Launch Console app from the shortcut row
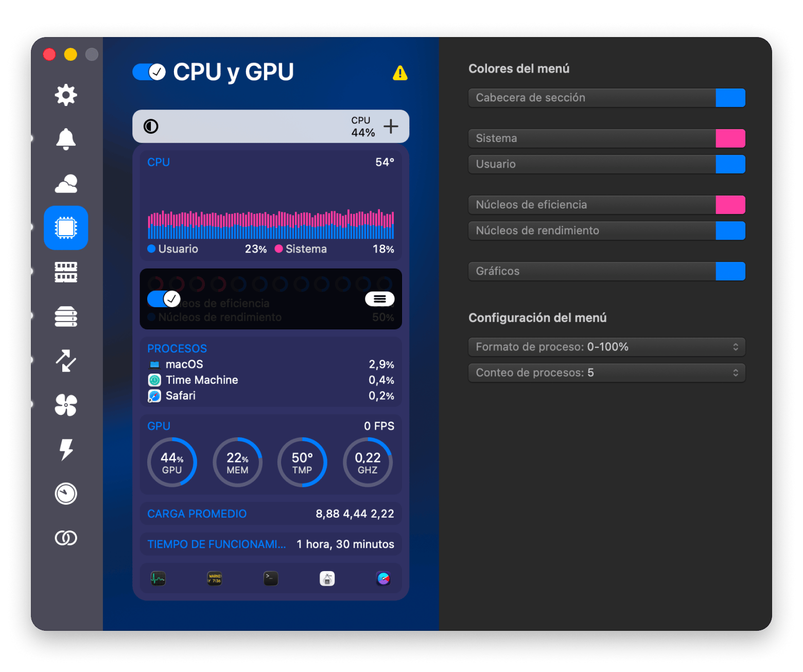 coord(215,579)
